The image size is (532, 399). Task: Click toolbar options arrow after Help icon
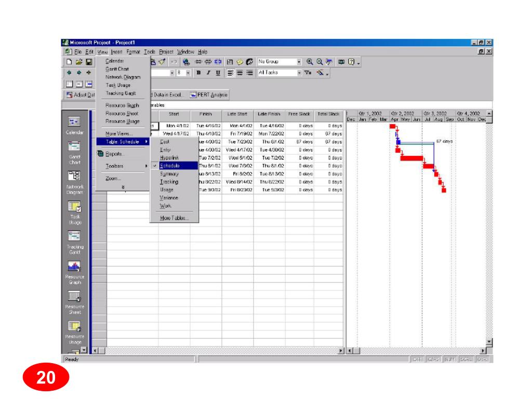tap(358, 62)
